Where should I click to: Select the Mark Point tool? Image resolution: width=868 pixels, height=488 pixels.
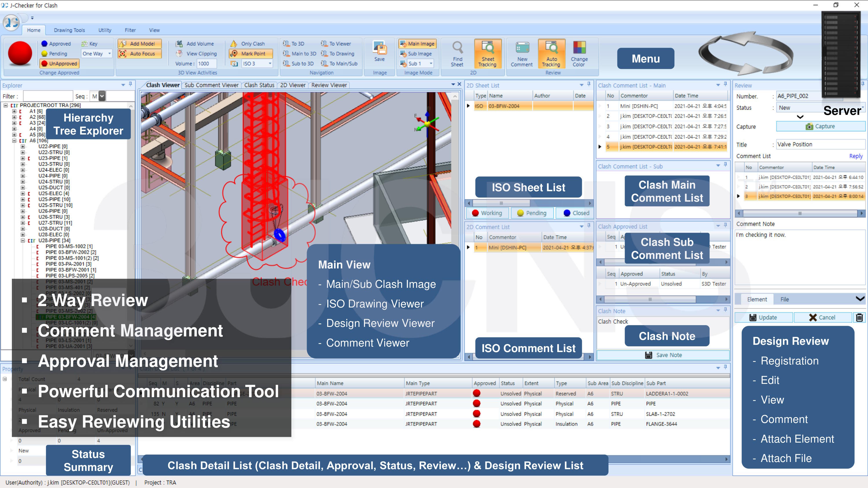pos(251,54)
